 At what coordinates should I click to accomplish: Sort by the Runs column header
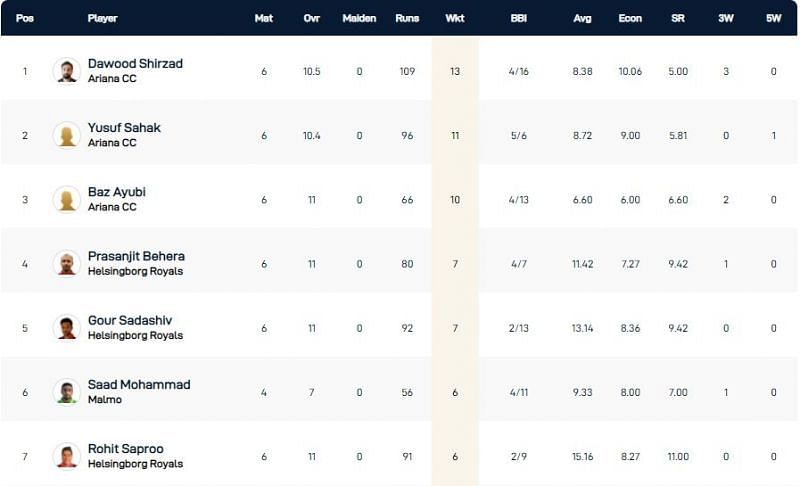coord(407,18)
